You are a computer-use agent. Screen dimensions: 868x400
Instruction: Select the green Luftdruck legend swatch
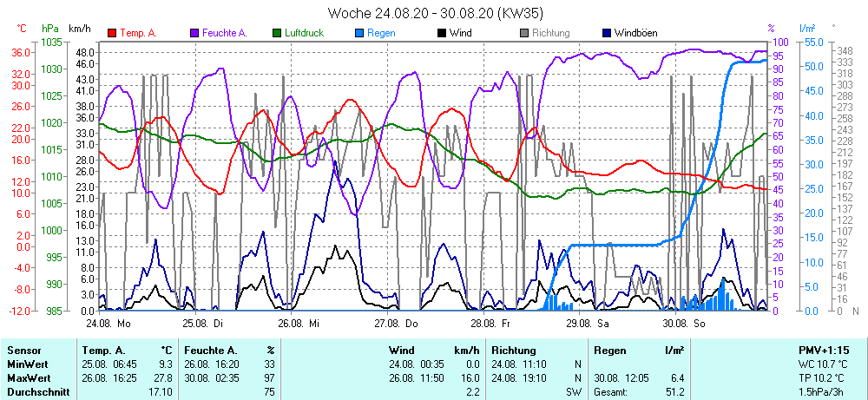coord(277,33)
